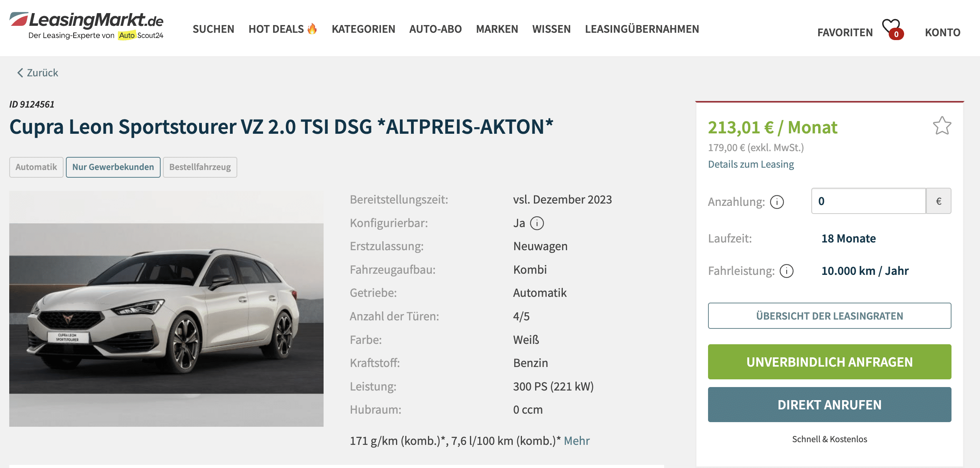
Task: Open the WISSEN menu
Action: pyautogui.click(x=551, y=29)
